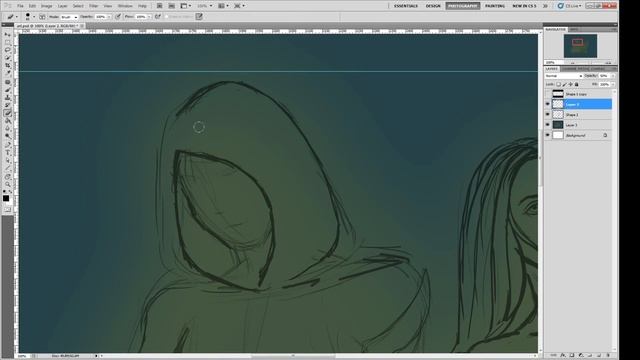Select the Quick Selection tool
The width and height of the screenshot is (640, 360).
7,58
